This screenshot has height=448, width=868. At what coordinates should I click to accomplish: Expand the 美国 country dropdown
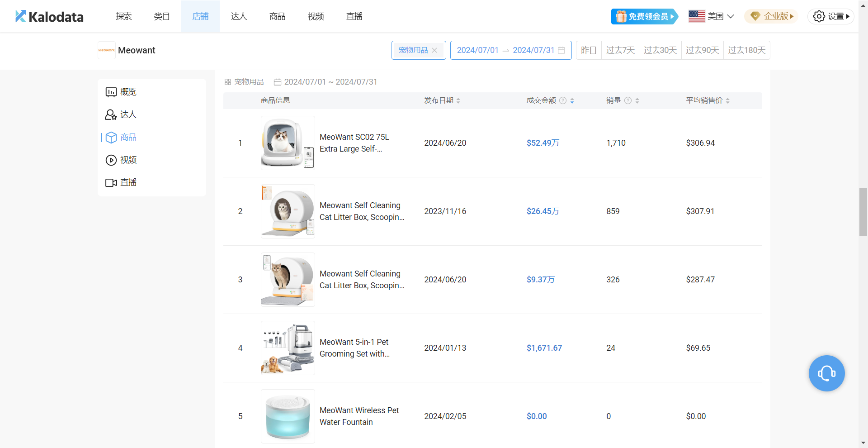coord(711,16)
